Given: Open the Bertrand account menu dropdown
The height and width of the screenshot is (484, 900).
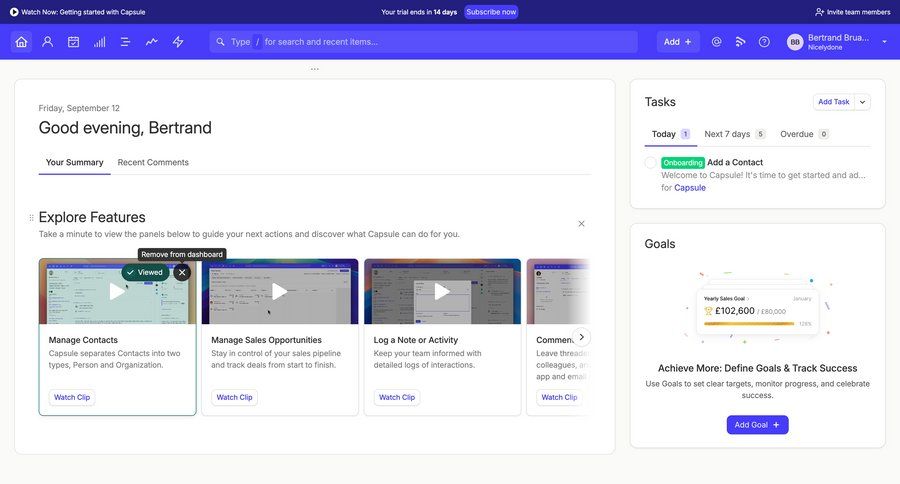Looking at the screenshot, I should coord(884,42).
